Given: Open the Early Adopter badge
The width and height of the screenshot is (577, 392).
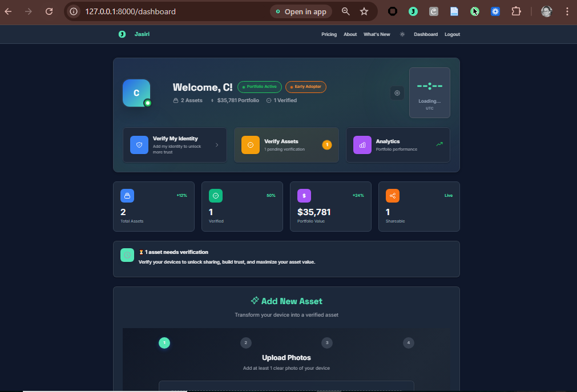Looking at the screenshot, I should [305, 87].
